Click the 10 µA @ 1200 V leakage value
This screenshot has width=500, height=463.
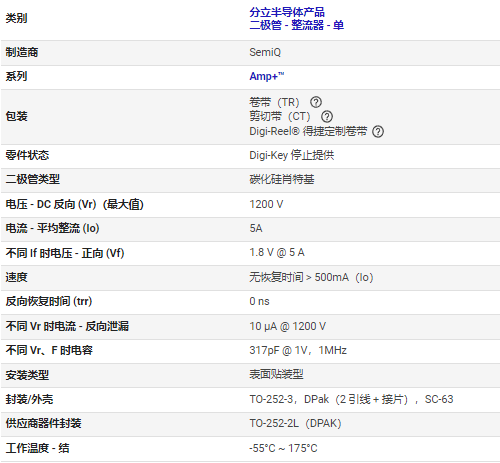[x=288, y=326]
